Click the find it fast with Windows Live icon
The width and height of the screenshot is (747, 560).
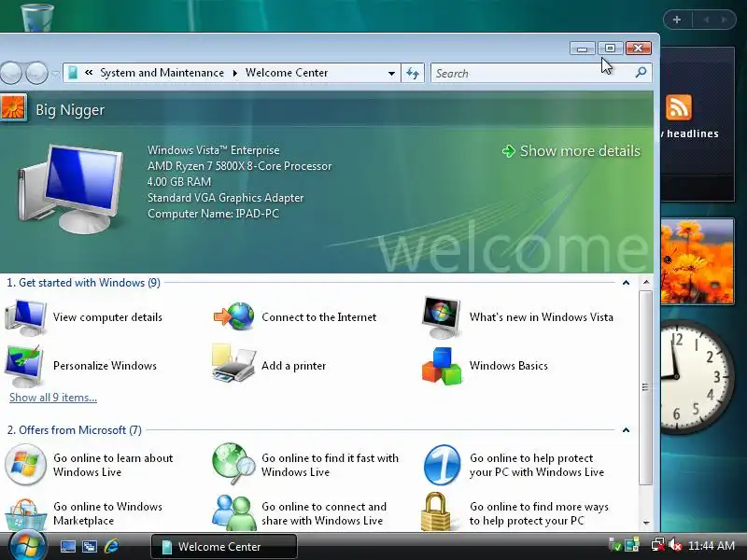tap(233, 463)
